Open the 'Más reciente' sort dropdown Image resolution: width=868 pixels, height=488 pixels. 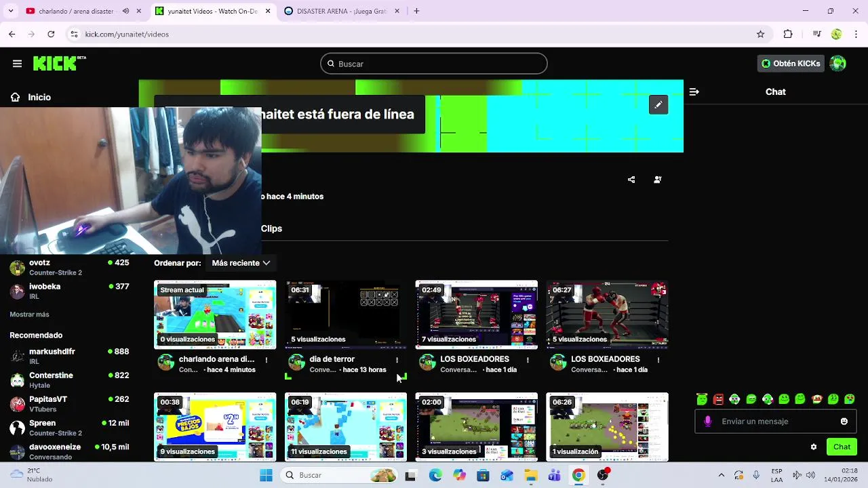(x=241, y=263)
